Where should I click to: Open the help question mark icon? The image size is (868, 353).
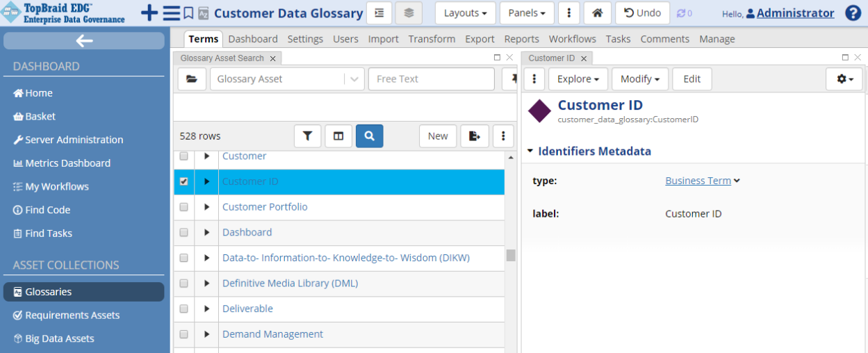pos(853,13)
